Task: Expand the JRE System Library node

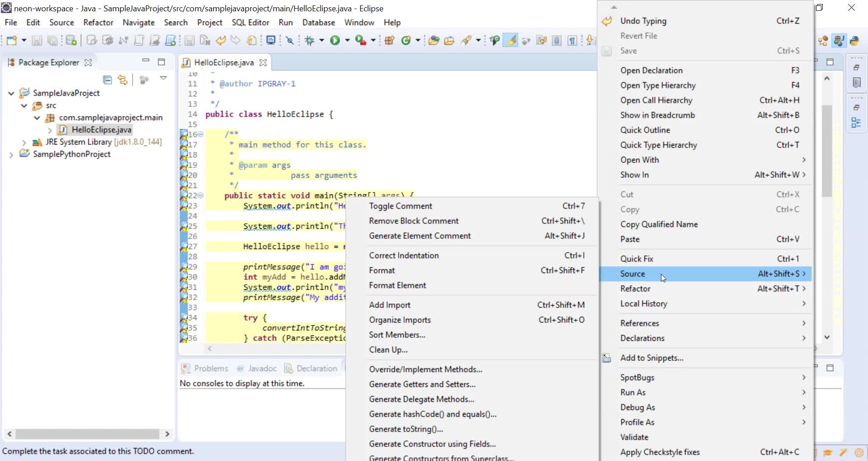Action: pos(24,141)
